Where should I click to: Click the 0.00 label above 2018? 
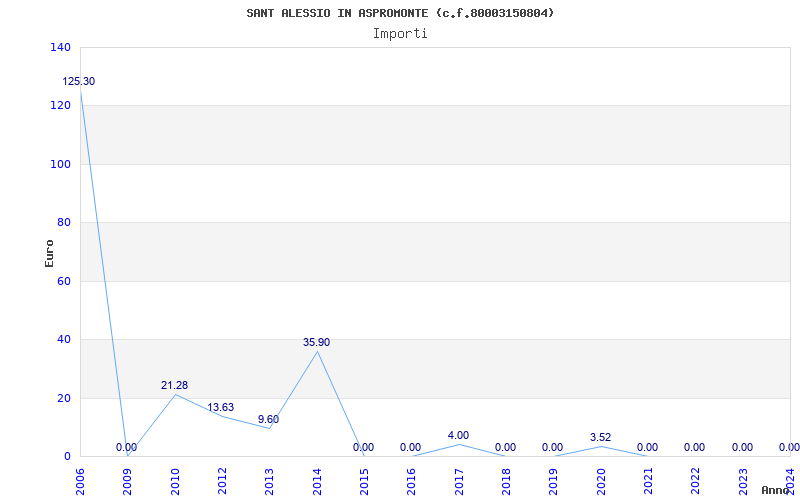point(505,447)
